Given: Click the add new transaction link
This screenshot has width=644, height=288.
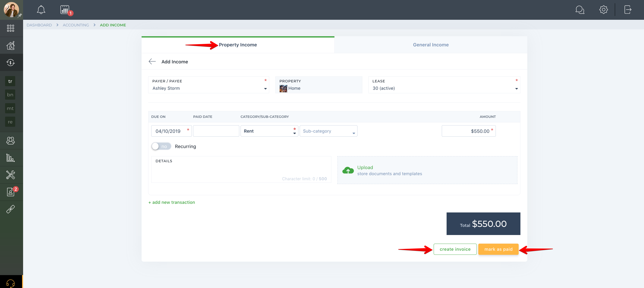Looking at the screenshot, I should click(172, 202).
